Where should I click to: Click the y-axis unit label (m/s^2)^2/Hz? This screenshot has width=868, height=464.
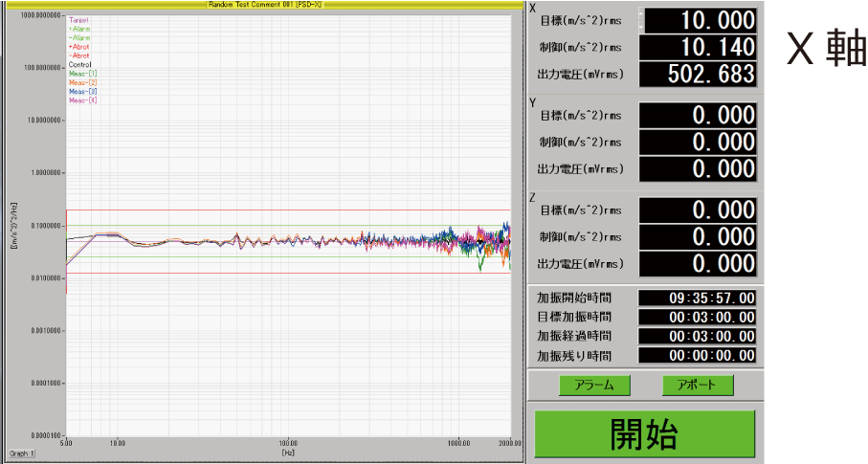pyautogui.click(x=13, y=226)
